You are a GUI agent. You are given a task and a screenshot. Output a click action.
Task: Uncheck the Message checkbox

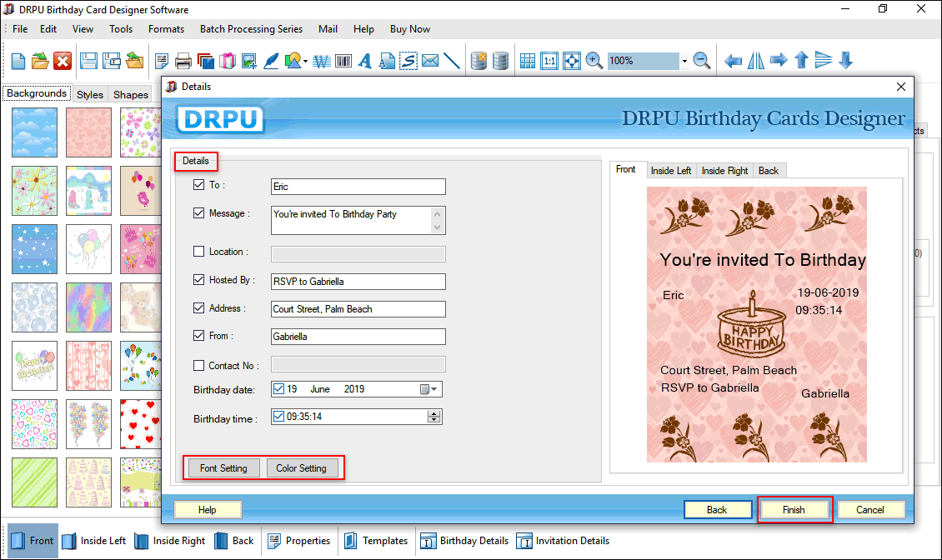[199, 212]
